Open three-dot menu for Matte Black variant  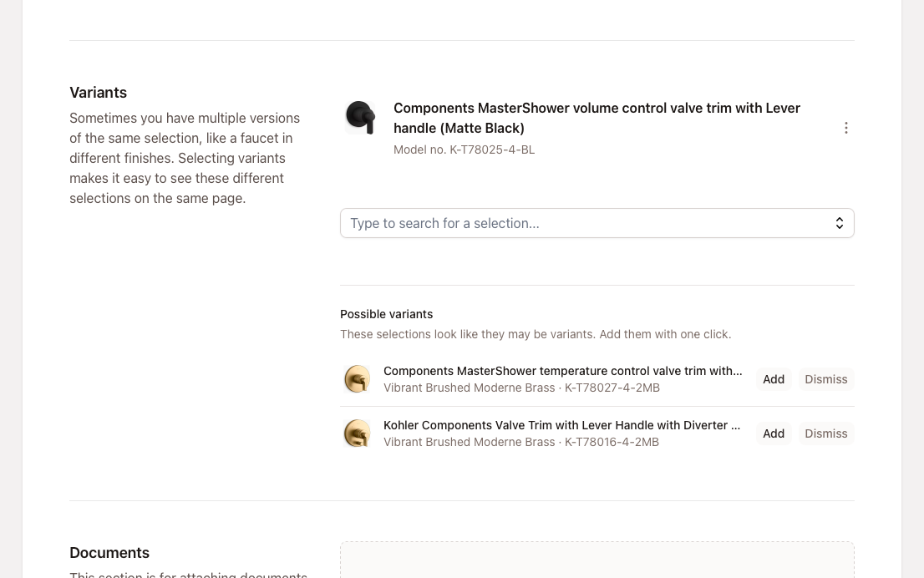tap(845, 128)
